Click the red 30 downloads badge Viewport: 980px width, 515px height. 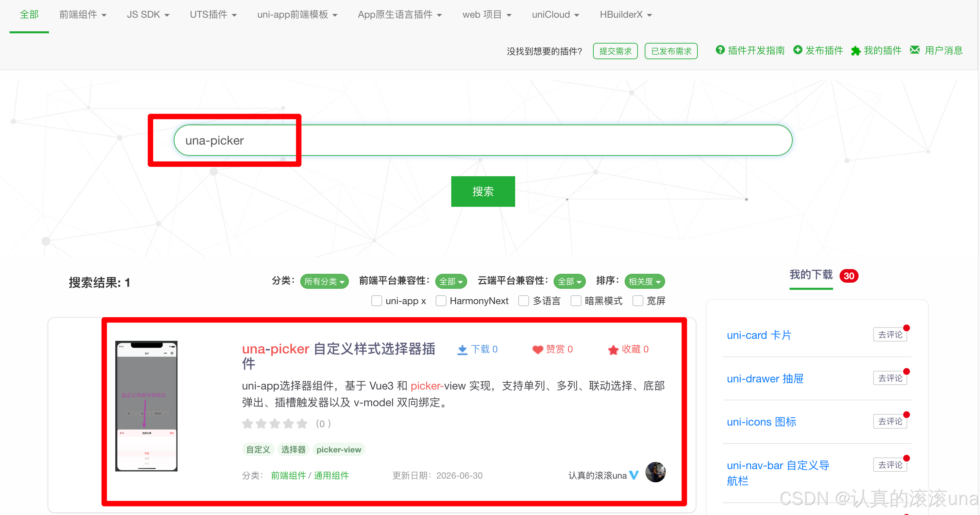848,276
